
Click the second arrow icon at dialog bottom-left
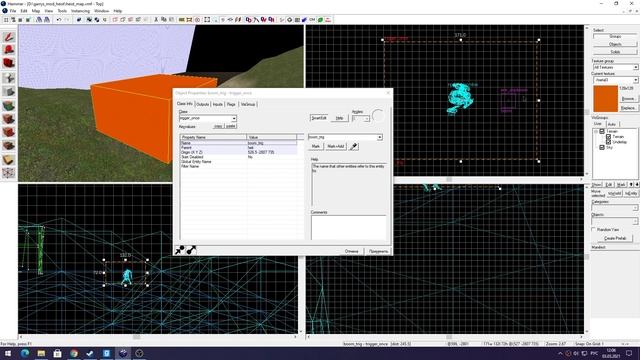[191, 250]
